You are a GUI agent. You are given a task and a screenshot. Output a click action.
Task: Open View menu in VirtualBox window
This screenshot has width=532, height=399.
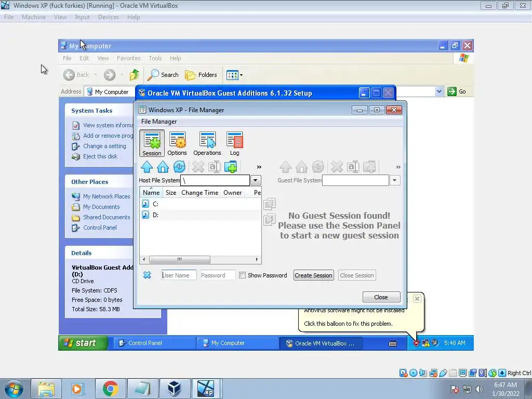pyautogui.click(x=60, y=17)
